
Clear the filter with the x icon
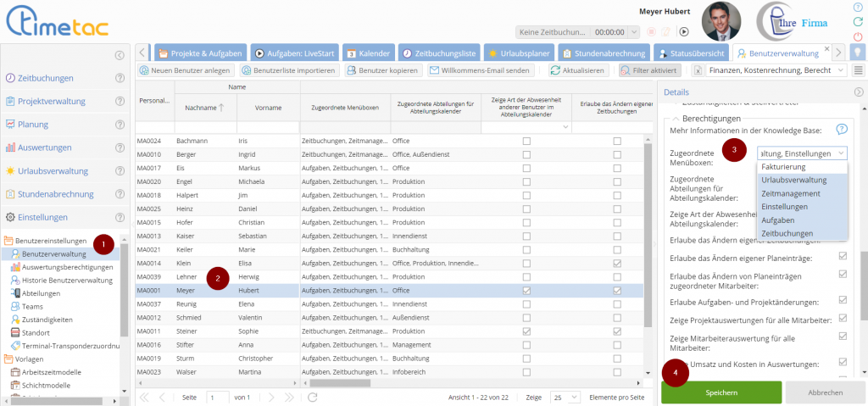pos(698,70)
